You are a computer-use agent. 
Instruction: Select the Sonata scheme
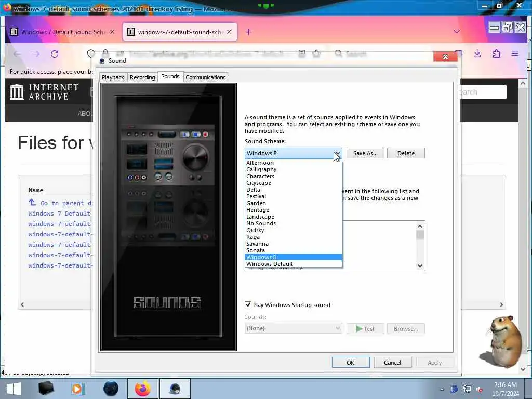click(x=293, y=251)
